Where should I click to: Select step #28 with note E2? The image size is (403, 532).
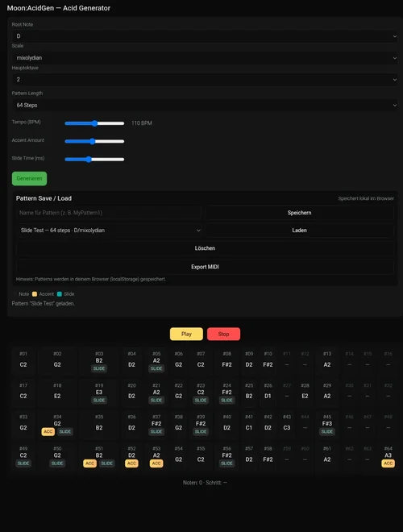305,393
